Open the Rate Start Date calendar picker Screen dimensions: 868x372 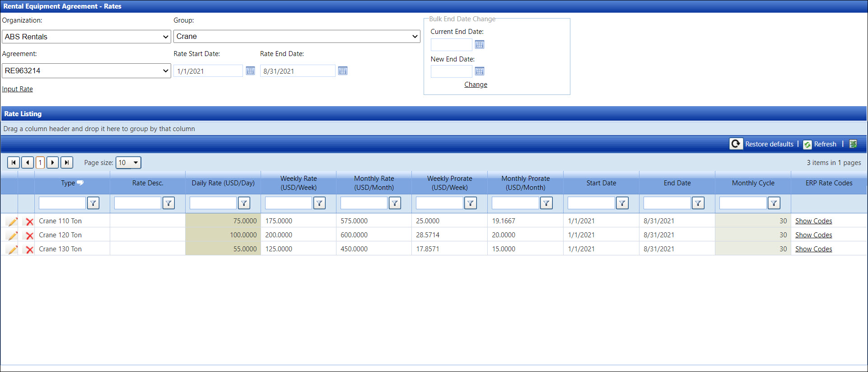click(x=250, y=71)
